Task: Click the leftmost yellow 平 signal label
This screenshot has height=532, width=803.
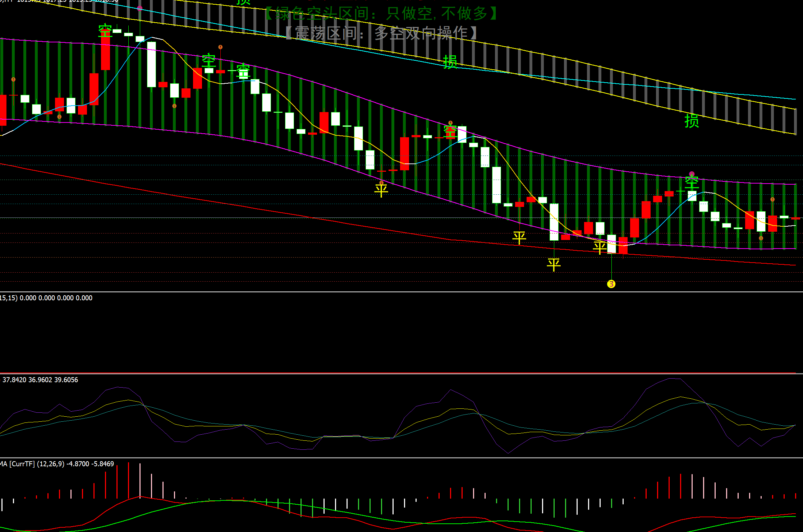Action: pos(381,190)
